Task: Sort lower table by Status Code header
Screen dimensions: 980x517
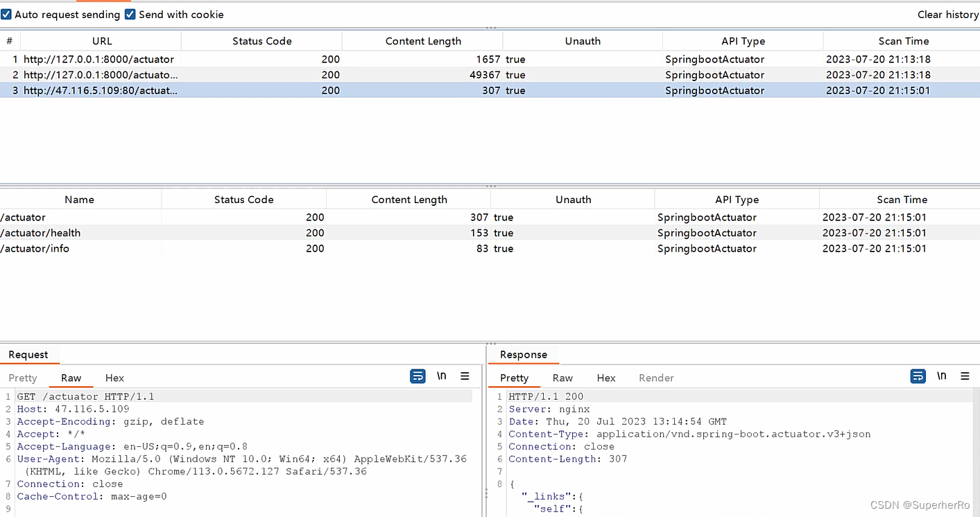Action: tap(244, 200)
